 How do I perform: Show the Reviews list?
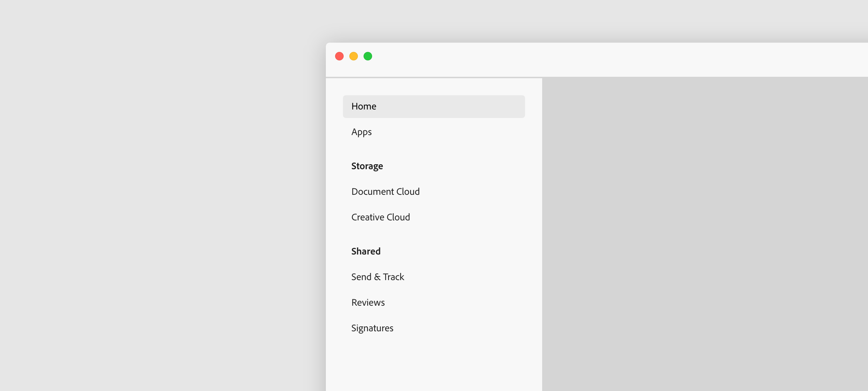tap(368, 302)
